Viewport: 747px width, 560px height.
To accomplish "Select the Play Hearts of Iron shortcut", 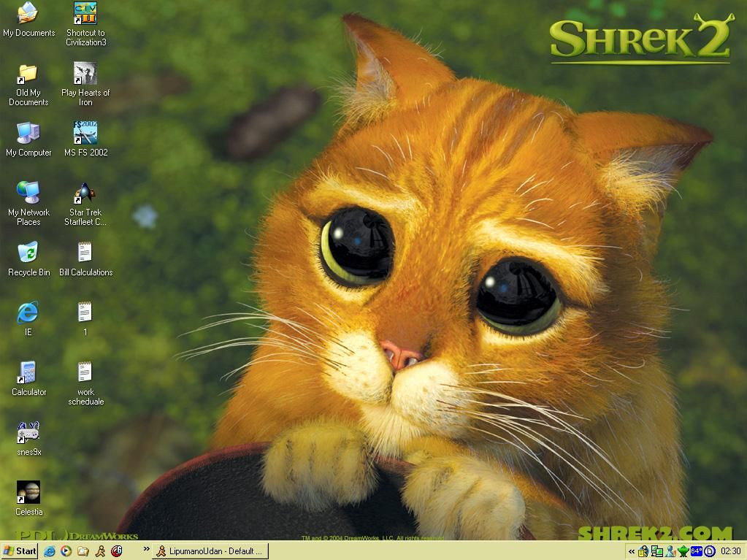I will pos(85,85).
